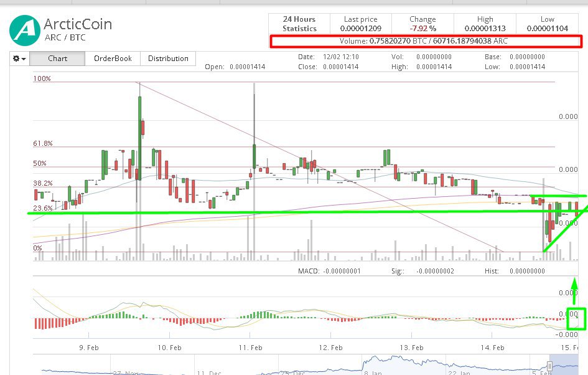Click the Vol: 0.00000000 readout
588x375 pixels.
coord(421,57)
